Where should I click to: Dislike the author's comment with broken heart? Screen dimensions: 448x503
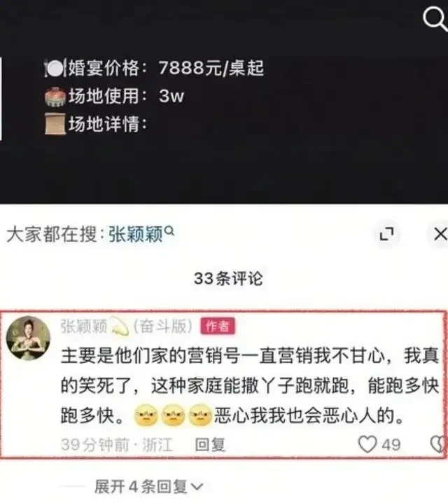(438, 445)
